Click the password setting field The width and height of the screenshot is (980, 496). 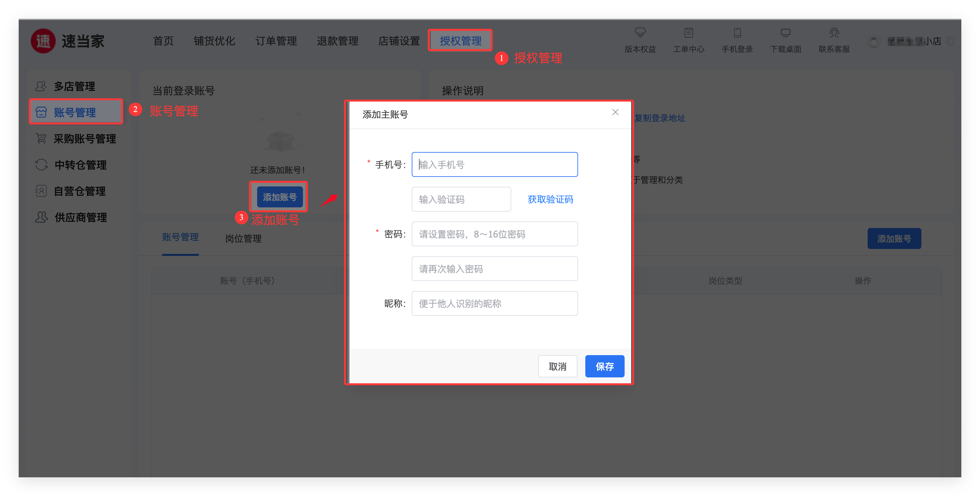click(x=494, y=234)
